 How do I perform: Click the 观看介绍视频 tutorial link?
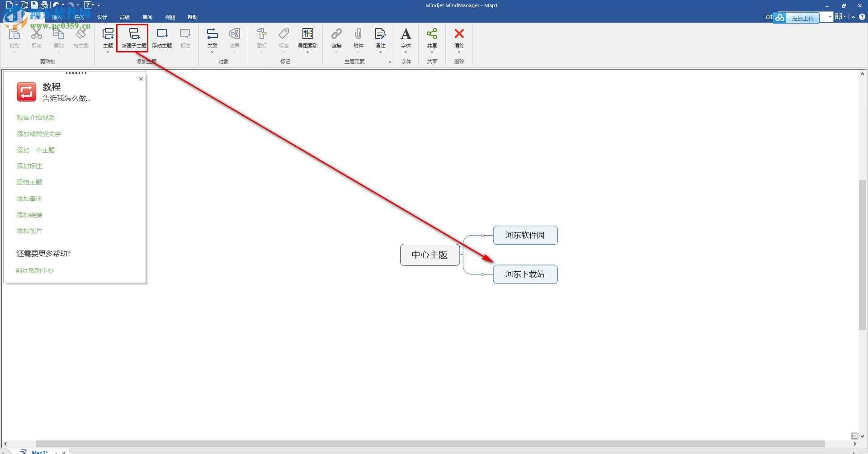(36, 118)
